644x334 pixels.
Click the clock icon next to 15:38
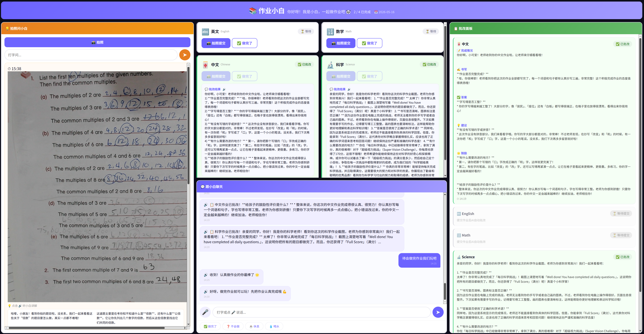pos(9,69)
